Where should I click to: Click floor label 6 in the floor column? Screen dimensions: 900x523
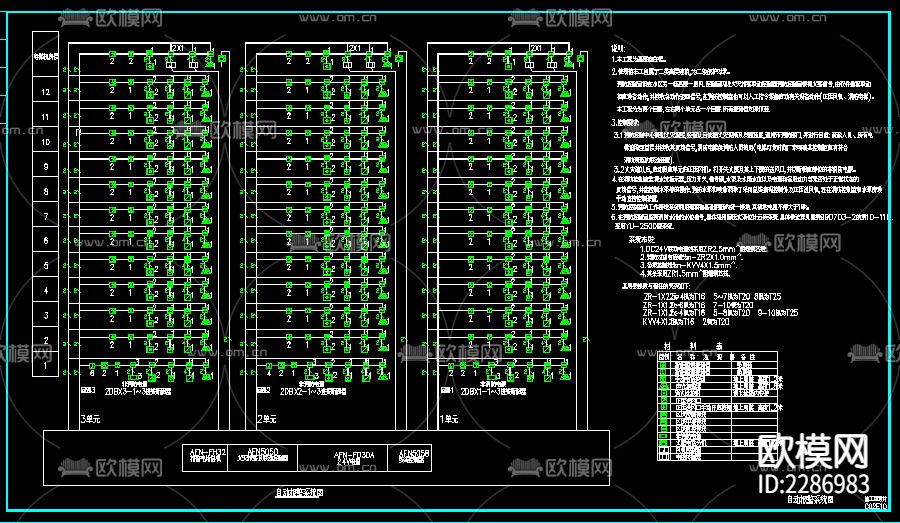tap(46, 241)
